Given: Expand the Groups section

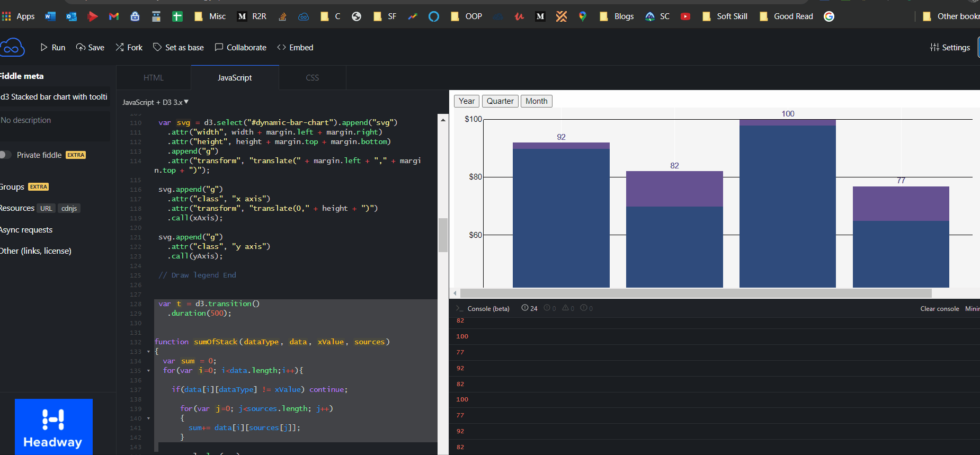Looking at the screenshot, I should tap(12, 187).
